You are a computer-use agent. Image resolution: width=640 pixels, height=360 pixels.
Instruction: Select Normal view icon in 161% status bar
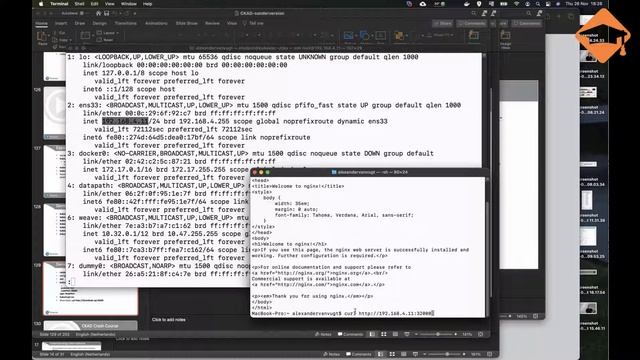point(380,354)
